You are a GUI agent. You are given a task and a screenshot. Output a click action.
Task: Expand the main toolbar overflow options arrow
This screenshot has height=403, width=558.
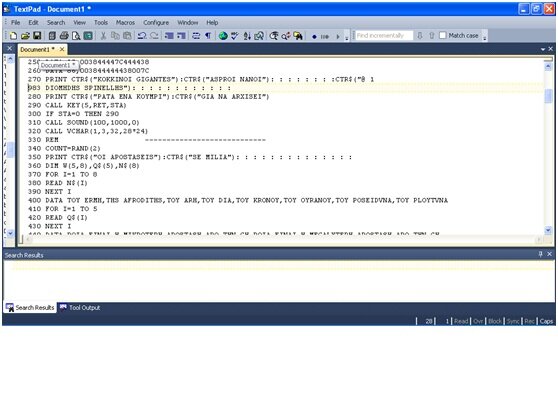[347, 38]
